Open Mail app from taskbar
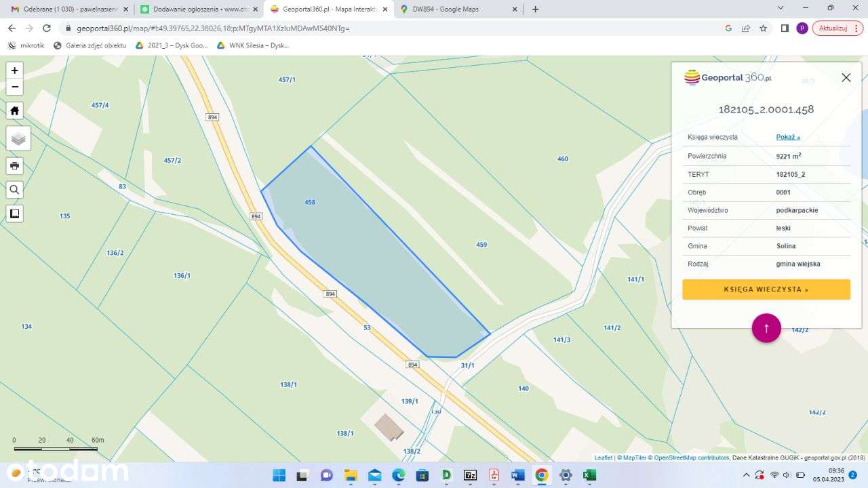 point(374,475)
